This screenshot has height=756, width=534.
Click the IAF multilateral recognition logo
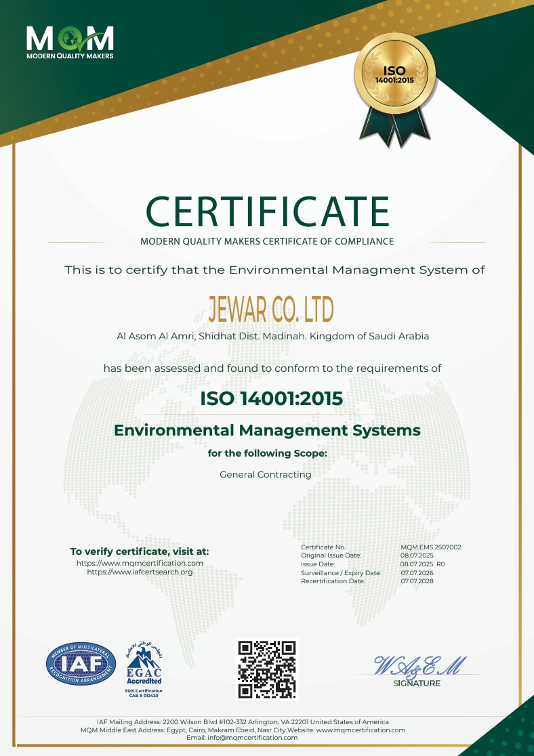pyautogui.click(x=81, y=664)
